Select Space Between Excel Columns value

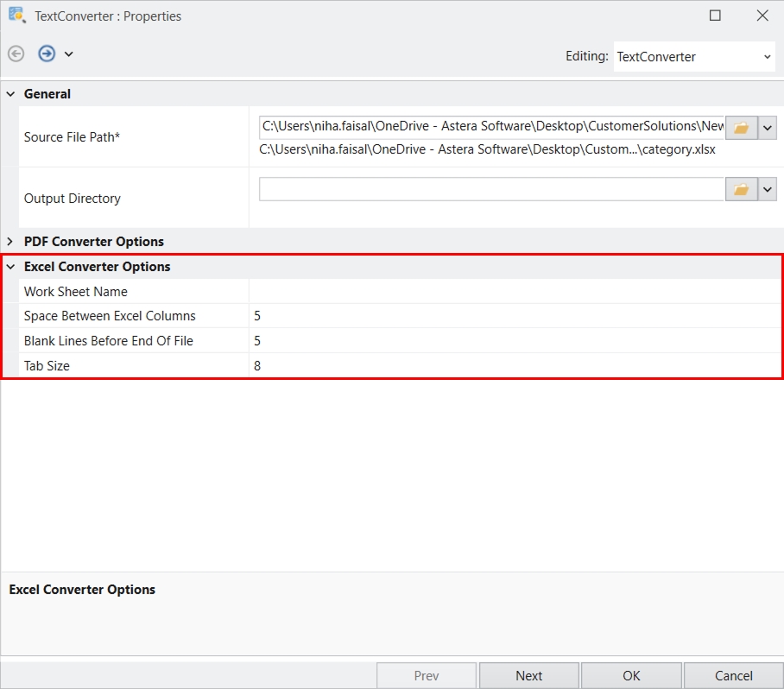(515, 316)
